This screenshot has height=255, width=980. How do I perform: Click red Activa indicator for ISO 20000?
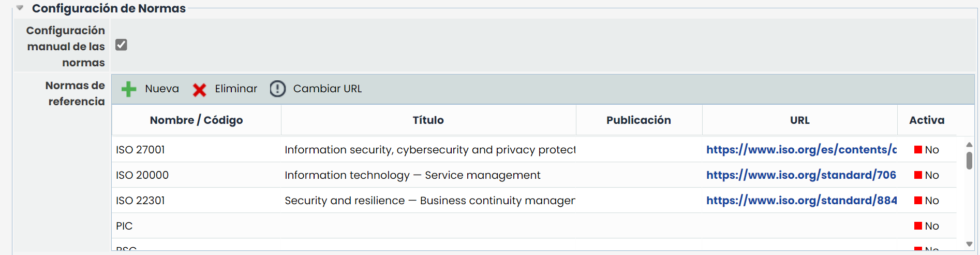click(x=918, y=175)
